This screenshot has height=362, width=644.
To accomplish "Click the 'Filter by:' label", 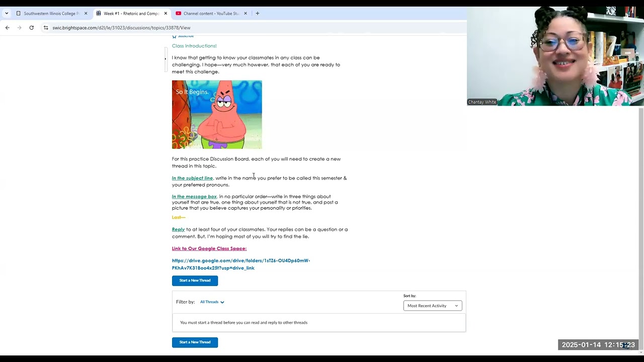I will (x=185, y=302).
